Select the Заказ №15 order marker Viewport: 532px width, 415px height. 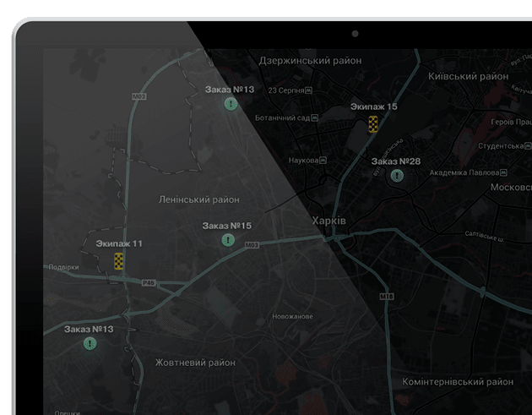pyautogui.click(x=228, y=241)
